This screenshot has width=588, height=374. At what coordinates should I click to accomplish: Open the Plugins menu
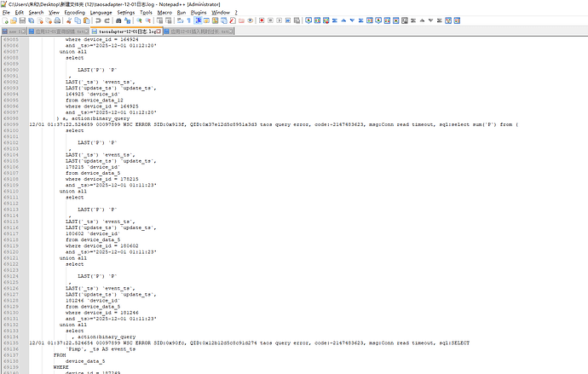(x=198, y=14)
